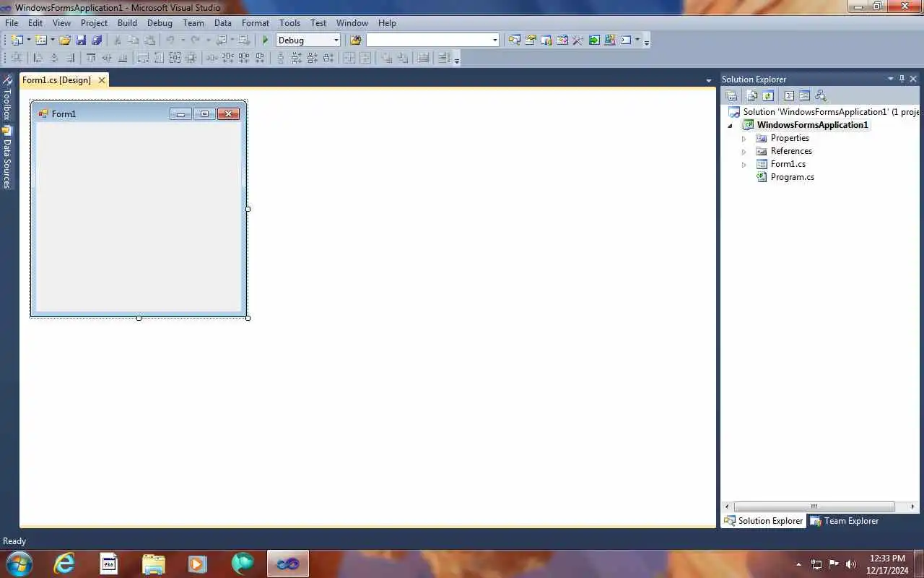
Task: Open the Debug configuration dropdown
Action: pos(336,40)
